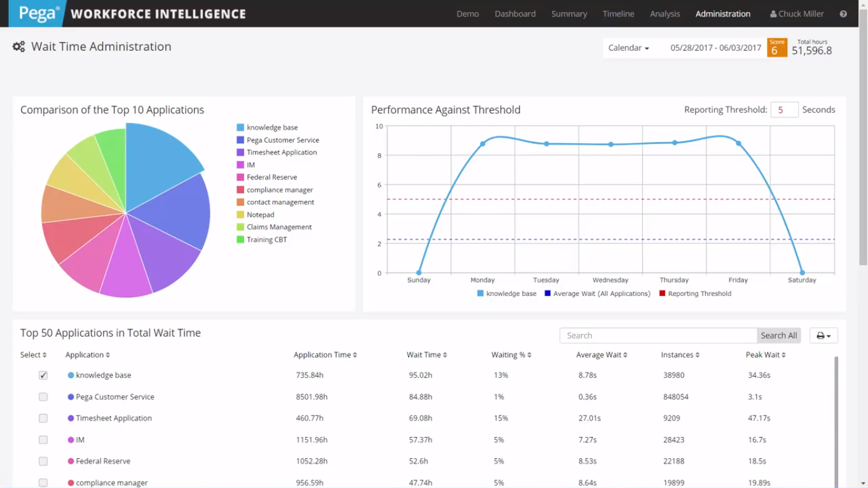Click the Timesheet Application peak wait 47.17s
868x488 pixels.
click(759, 418)
